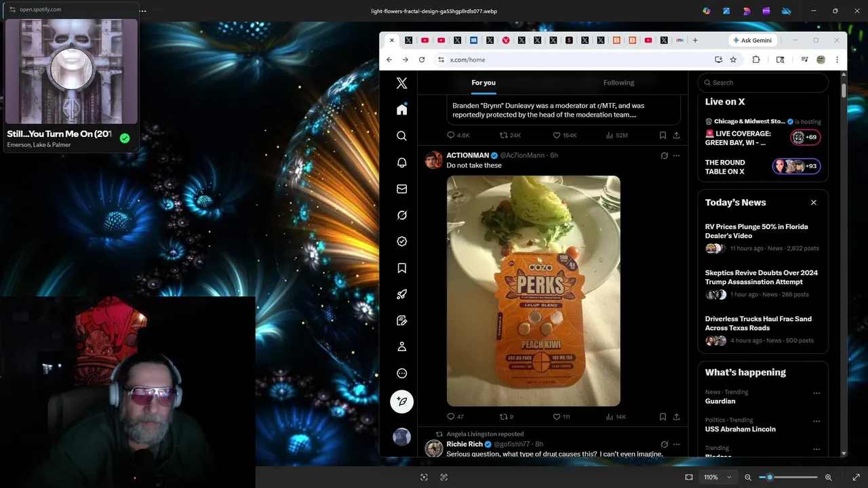This screenshot has width=868, height=488.
Task: Open Grok action on ACTIONMAN post
Action: 664,155
